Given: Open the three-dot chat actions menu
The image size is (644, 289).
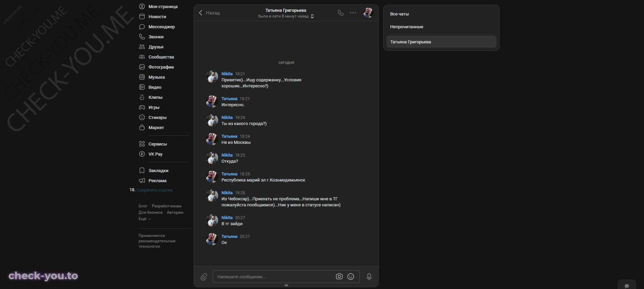Looking at the screenshot, I should (353, 13).
